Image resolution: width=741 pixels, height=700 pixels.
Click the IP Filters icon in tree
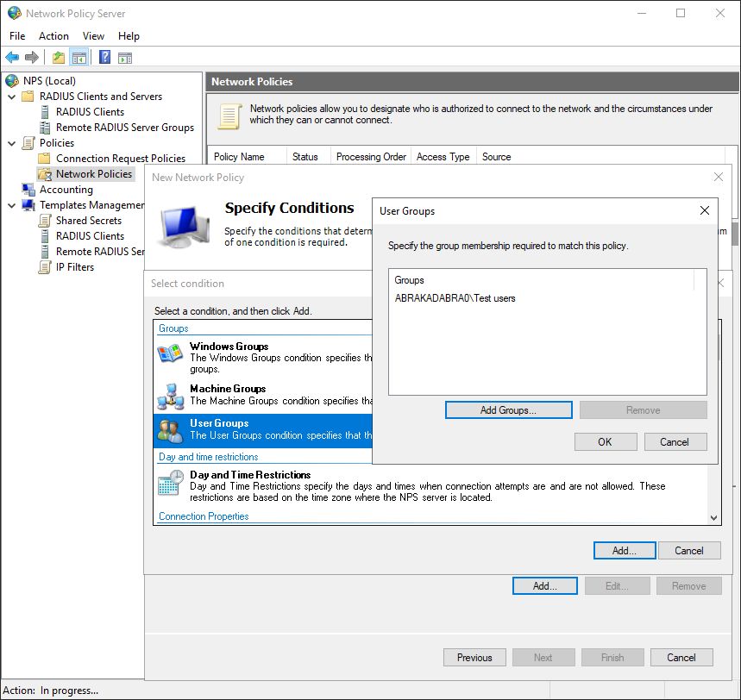(45, 267)
